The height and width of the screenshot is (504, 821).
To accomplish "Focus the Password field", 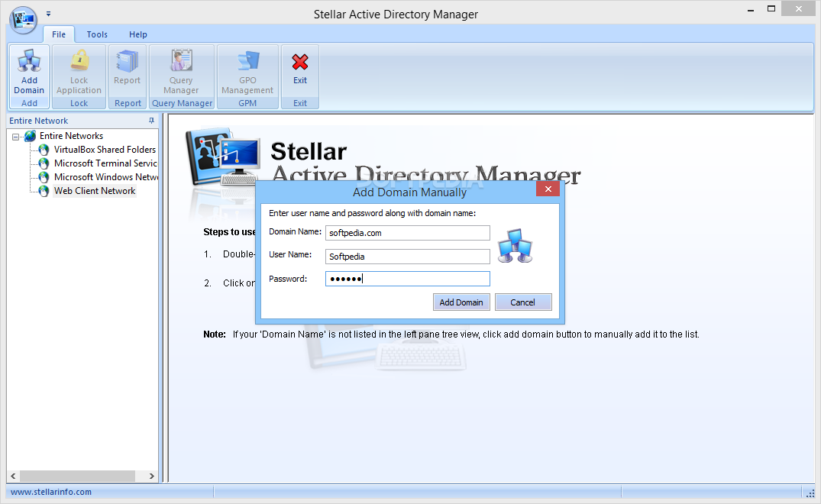I will [x=407, y=279].
